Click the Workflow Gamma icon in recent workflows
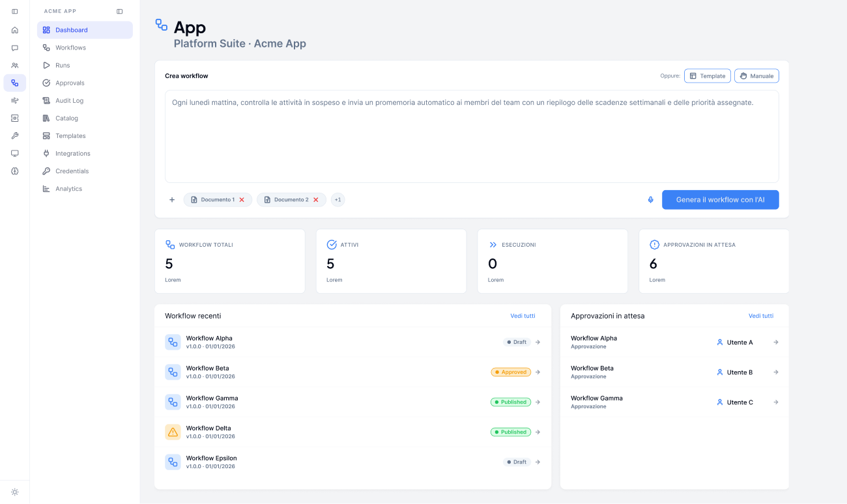The width and height of the screenshot is (847, 504). click(173, 402)
